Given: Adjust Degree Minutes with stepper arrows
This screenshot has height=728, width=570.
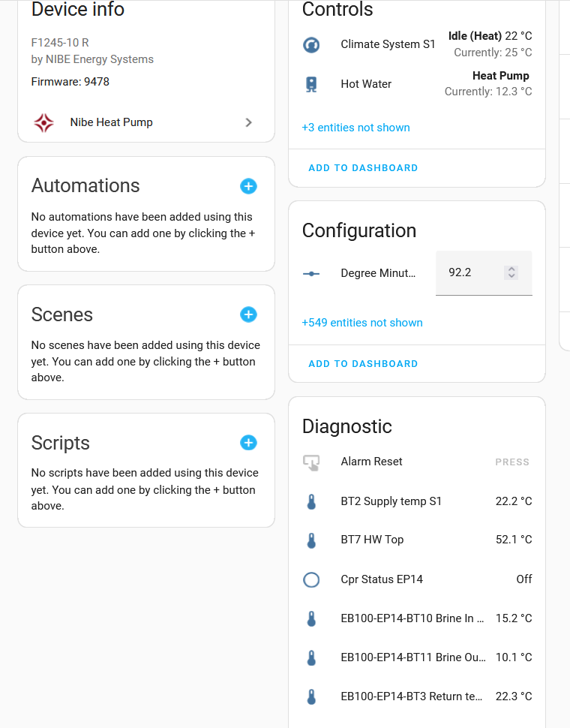Looking at the screenshot, I should pyautogui.click(x=511, y=272).
